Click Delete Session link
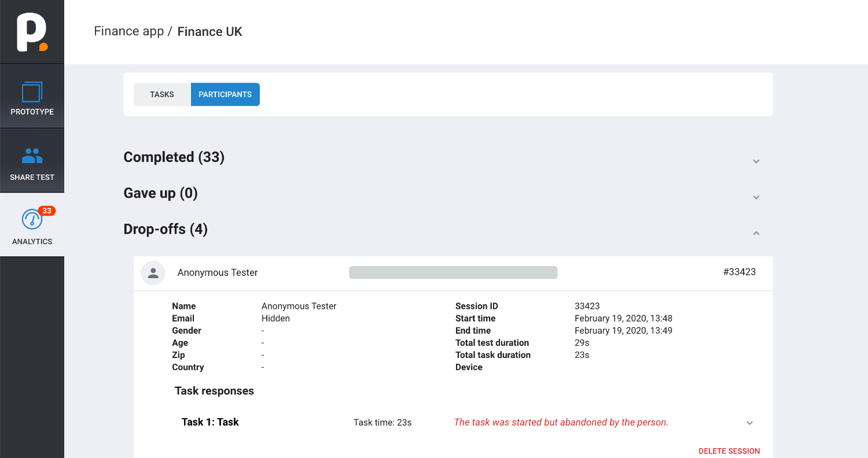This screenshot has width=868, height=458. (729, 451)
